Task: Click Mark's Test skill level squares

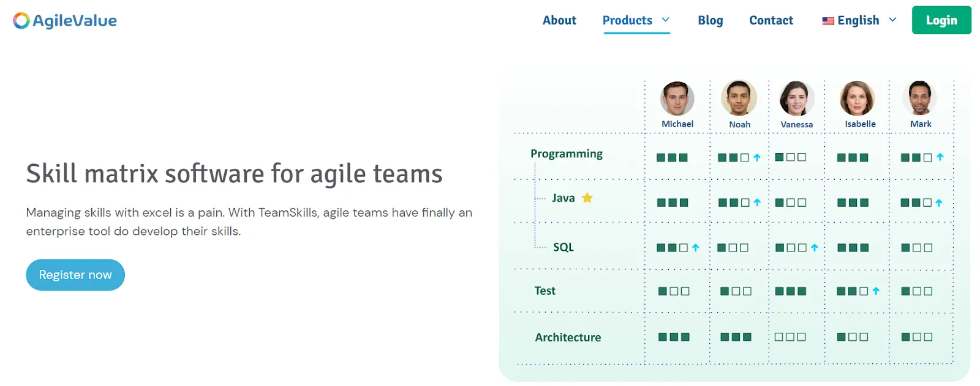Action: tap(917, 291)
